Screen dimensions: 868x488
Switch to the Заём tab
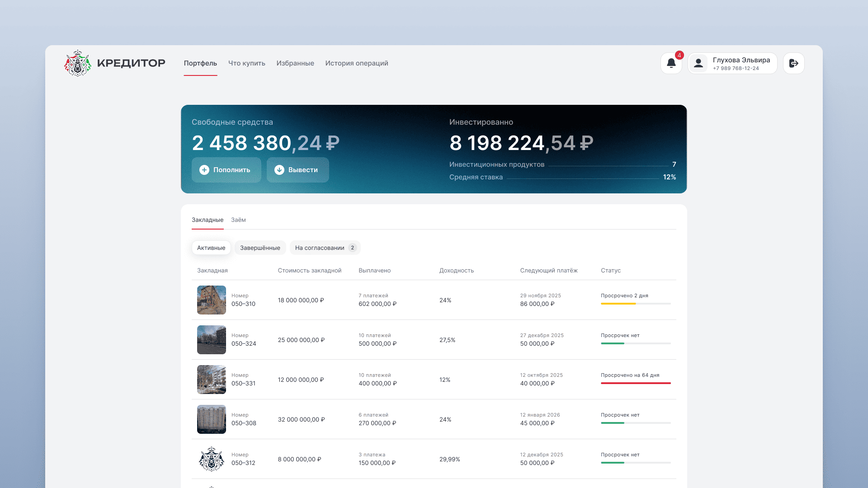point(238,220)
